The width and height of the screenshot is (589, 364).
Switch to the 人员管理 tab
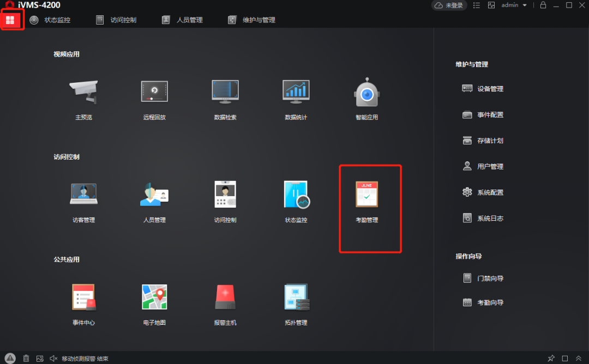pos(183,20)
